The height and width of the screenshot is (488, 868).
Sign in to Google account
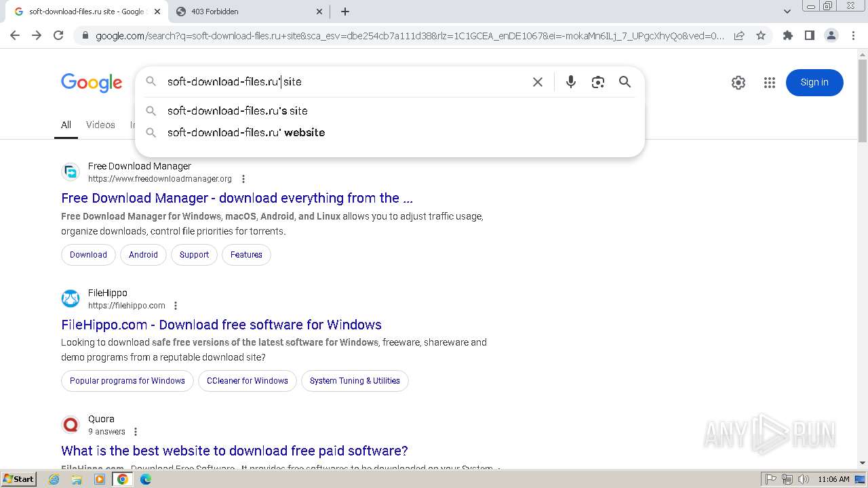click(x=814, y=83)
